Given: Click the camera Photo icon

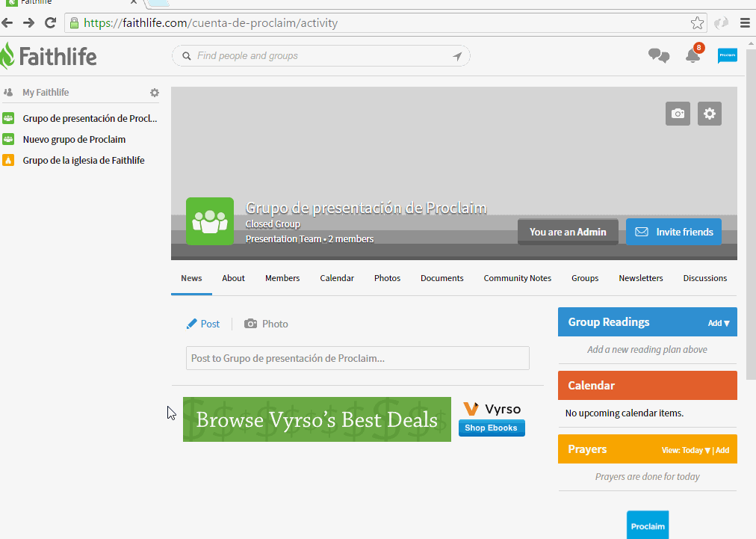Looking at the screenshot, I should coord(250,324).
